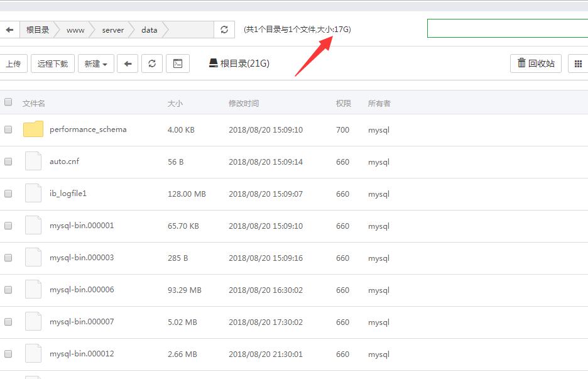Image resolution: width=588 pixels, height=379 pixels.
Task: Select all files via the header checkbox
Action: 8,102
